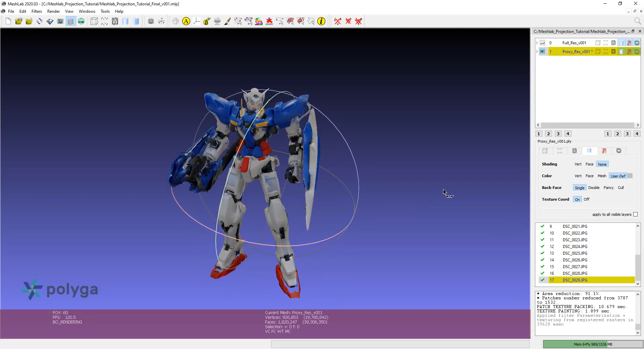Click the Import Mesh folder icon
644x349 pixels.
pos(29,21)
